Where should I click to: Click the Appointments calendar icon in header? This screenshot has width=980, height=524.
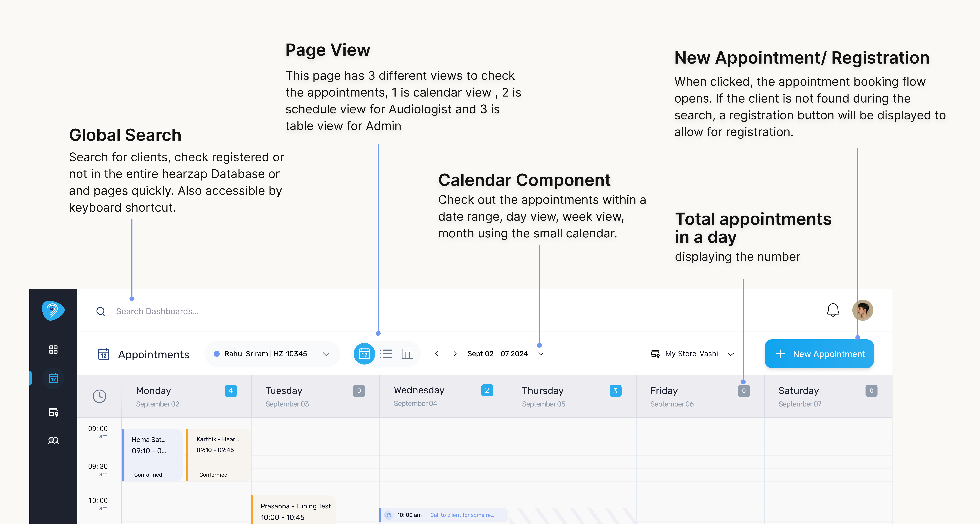[104, 354]
